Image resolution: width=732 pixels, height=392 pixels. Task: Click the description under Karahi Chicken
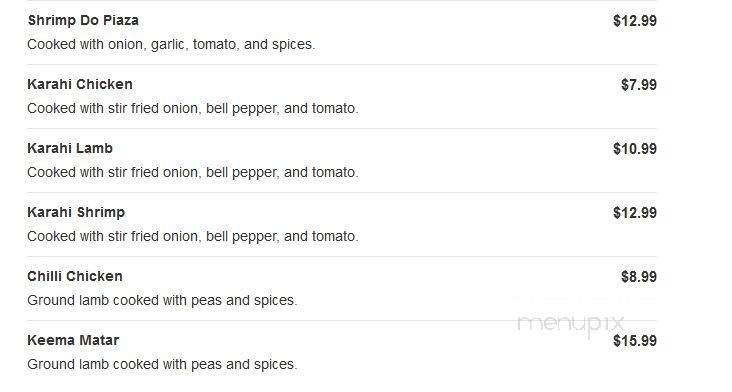click(193, 109)
